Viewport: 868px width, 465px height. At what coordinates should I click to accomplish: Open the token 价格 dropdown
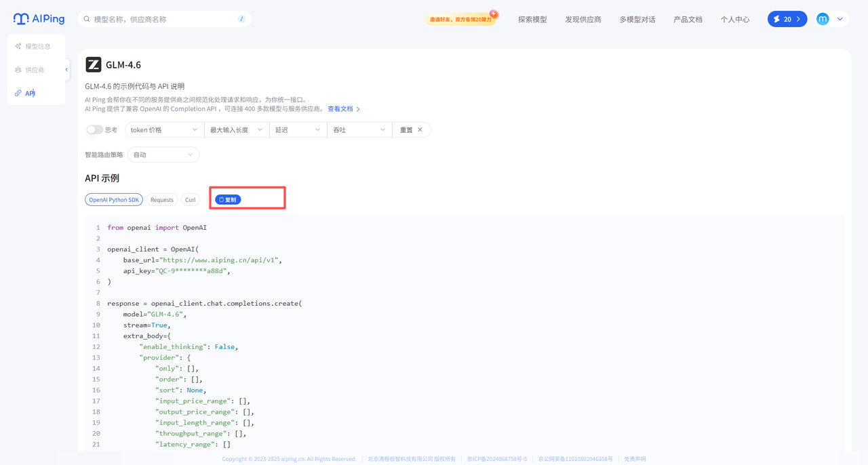pos(164,129)
